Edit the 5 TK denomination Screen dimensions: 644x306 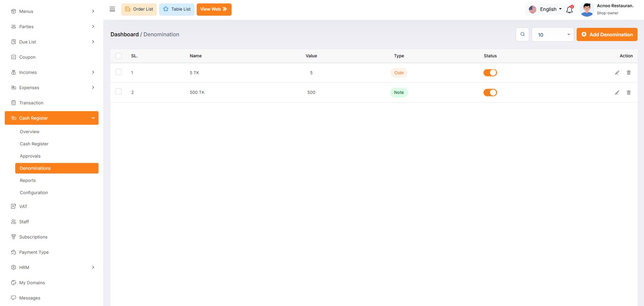[617, 73]
